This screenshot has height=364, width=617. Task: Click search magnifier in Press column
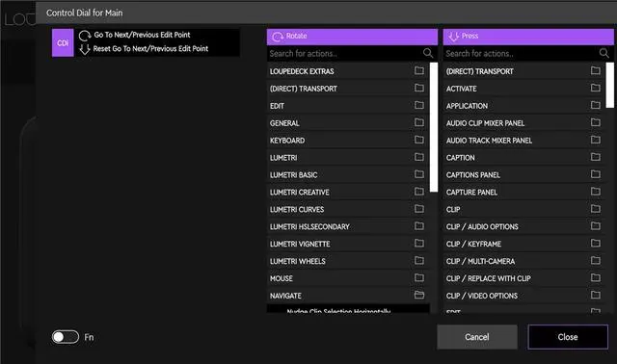click(604, 53)
